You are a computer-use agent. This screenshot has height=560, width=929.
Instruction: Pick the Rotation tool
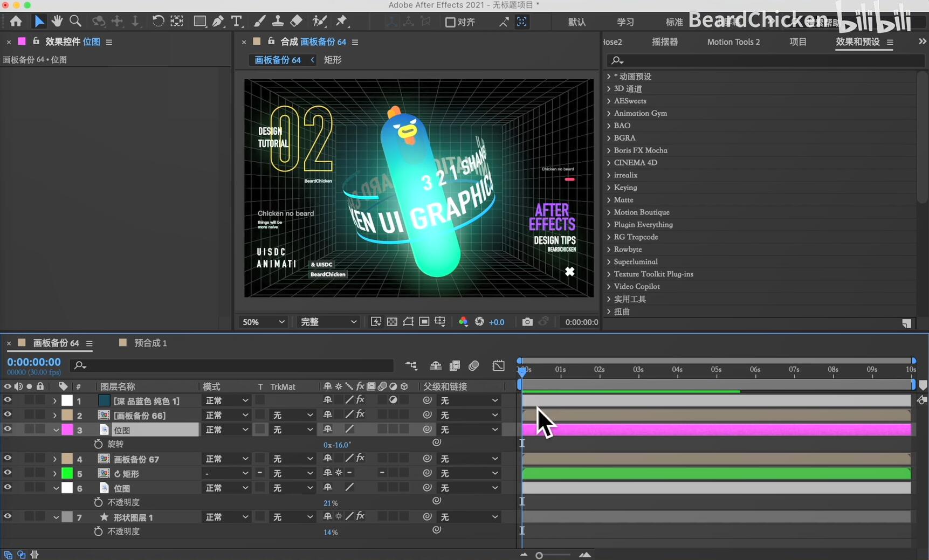point(157,22)
